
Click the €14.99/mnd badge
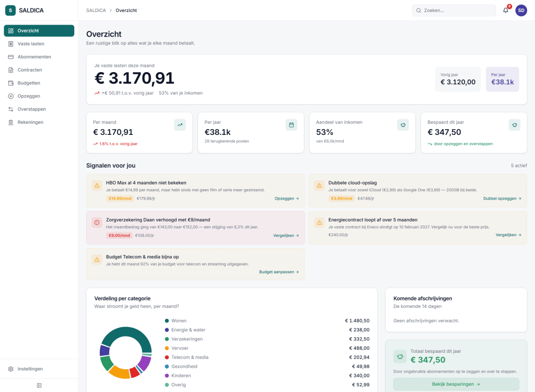click(120, 199)
